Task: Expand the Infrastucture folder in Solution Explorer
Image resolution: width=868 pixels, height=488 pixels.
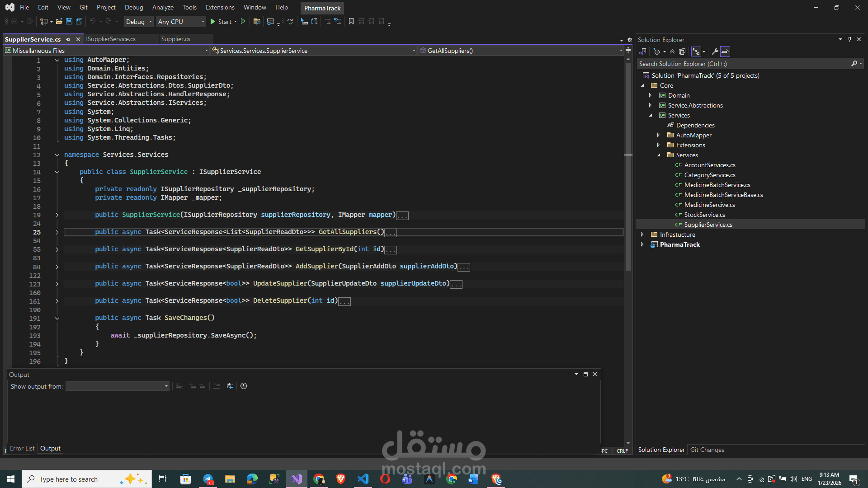Action: (642, 235)
